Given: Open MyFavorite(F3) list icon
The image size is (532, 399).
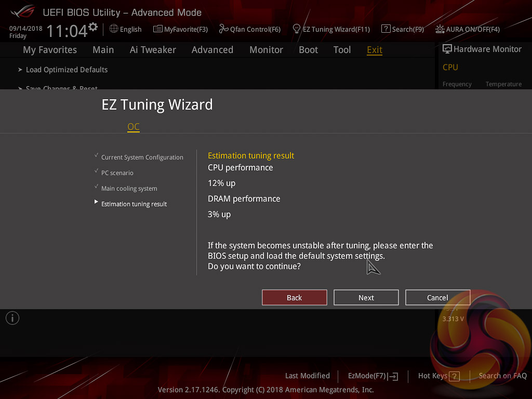Looking at the screenshot, I should point(158,29).
